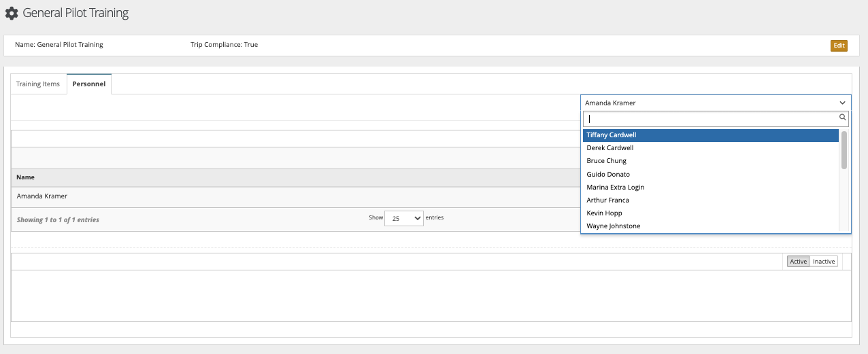Click the gear icon beside General Pilot Training
The height and width of the screenshot is (354, 868).
(x=12, y=13)
